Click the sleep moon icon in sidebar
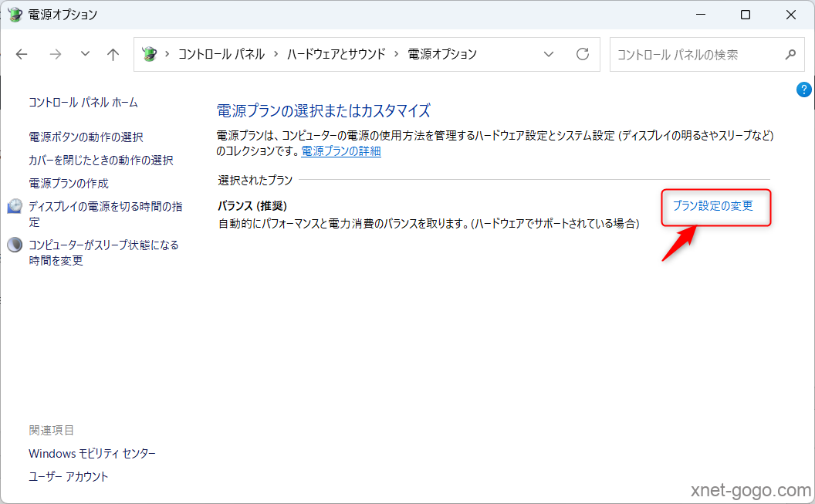Image resolution: width=815 pixels, height=504 pixels. coord(15,245)
